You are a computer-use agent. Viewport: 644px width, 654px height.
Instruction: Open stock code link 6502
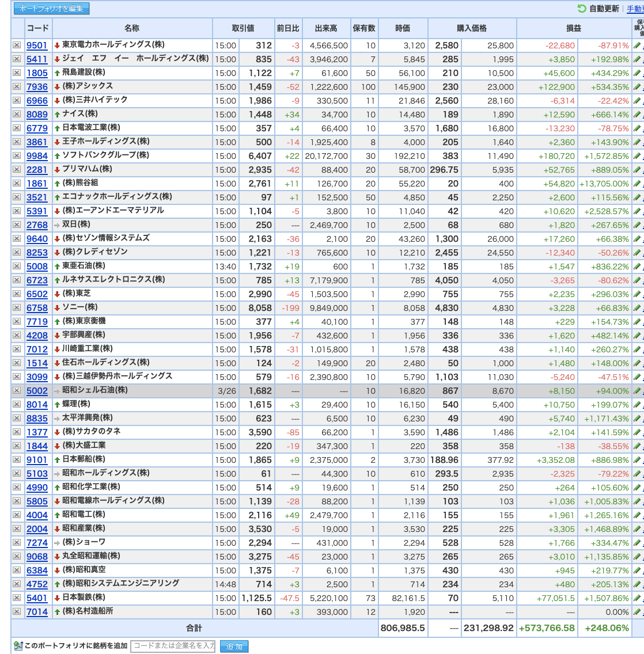click(37, 294)
